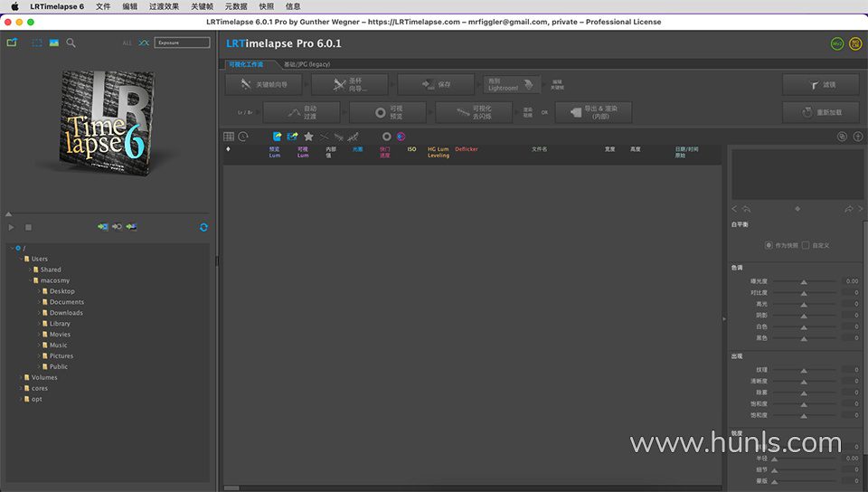Click the green folder-export icon in the left toolbar

12,43
